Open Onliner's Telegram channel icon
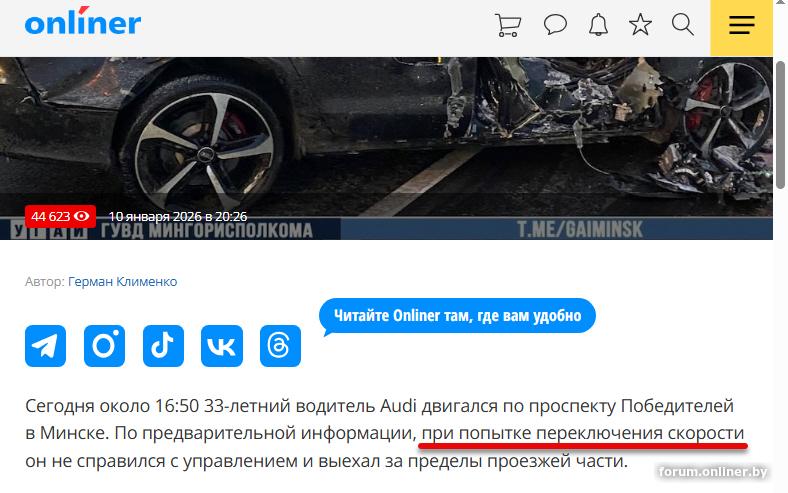 click(45, 346)
